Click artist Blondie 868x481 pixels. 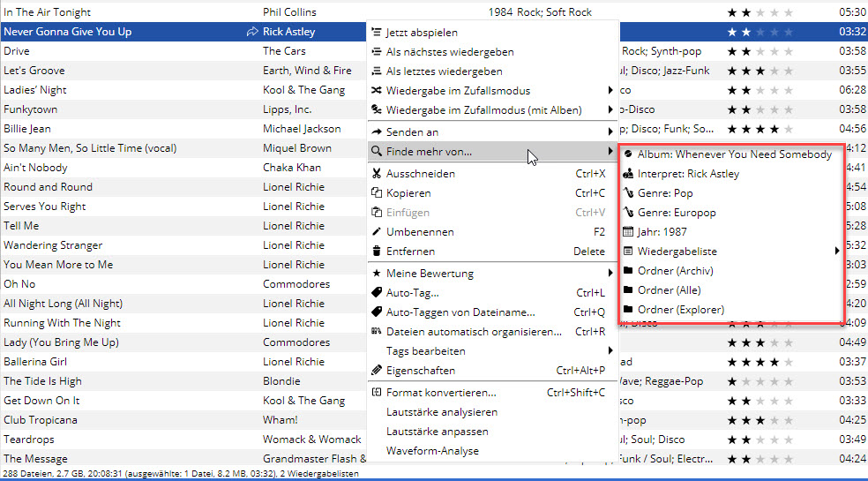281,381
